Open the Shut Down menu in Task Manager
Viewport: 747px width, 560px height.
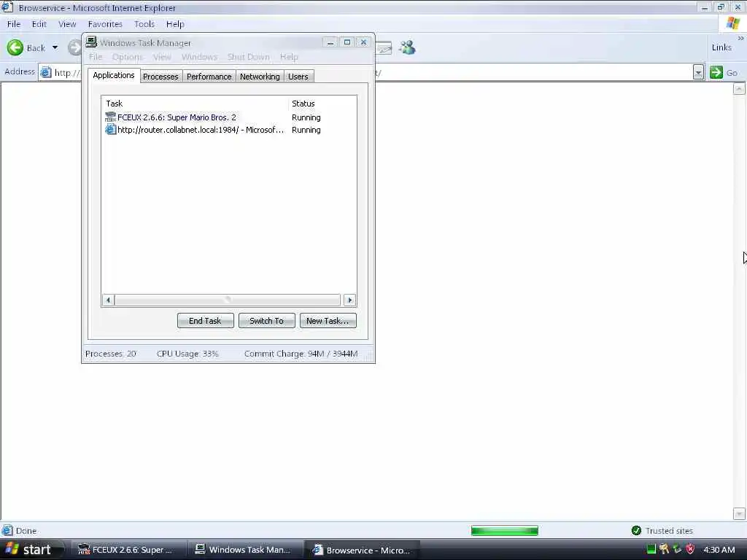[x=248, y=57]
